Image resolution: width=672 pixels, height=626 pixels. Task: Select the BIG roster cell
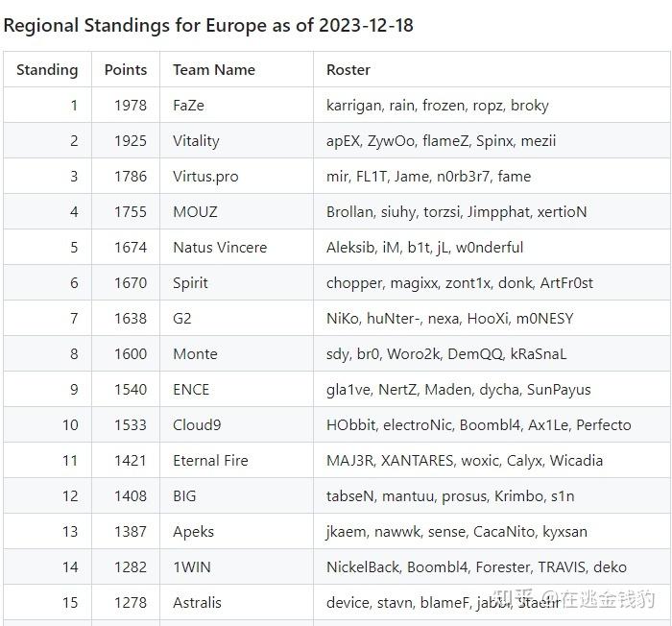[492, 496]
